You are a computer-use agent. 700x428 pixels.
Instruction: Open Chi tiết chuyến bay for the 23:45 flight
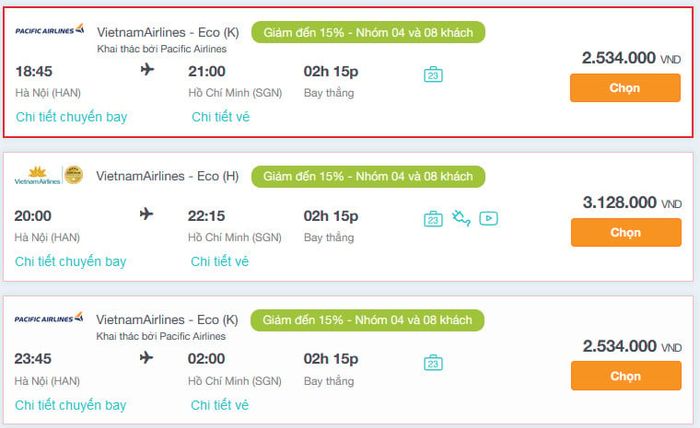click(71, 405)
